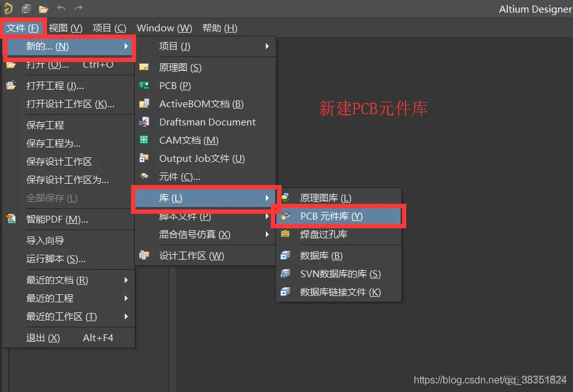Select 焊盘过孔库 entry
Screen dimensions: 573x392
pos(339,235)
